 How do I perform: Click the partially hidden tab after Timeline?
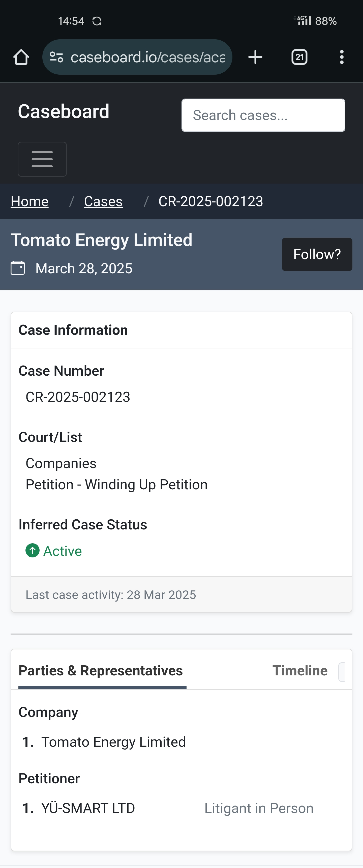tap(341, 672)
